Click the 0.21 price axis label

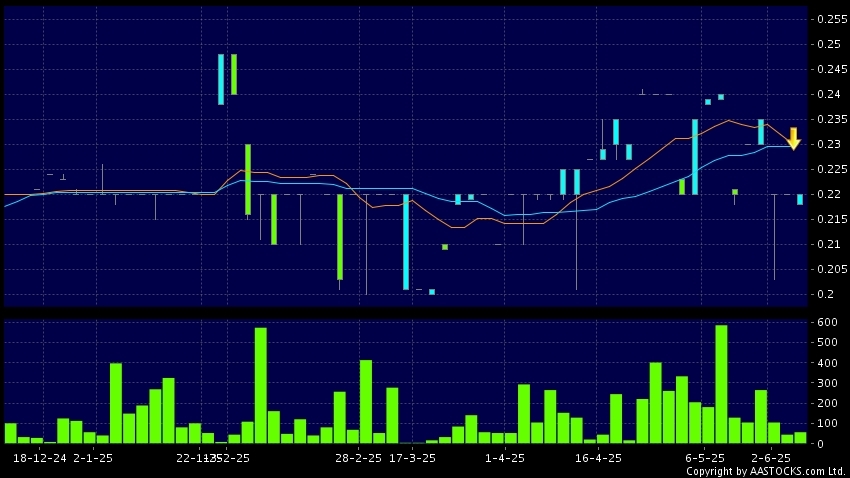tap(829, 244)
